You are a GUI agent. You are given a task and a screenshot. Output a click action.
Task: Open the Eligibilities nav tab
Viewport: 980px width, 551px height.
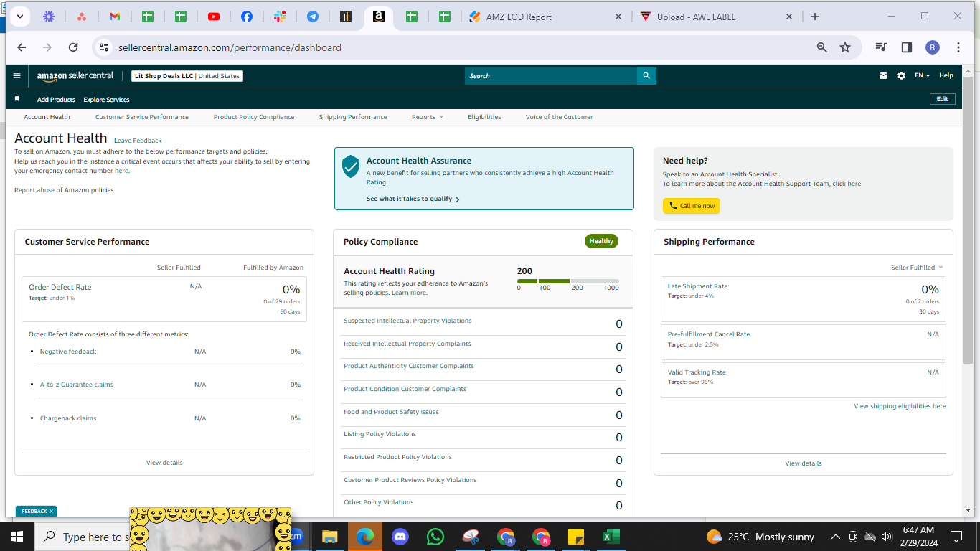point(484,117)
